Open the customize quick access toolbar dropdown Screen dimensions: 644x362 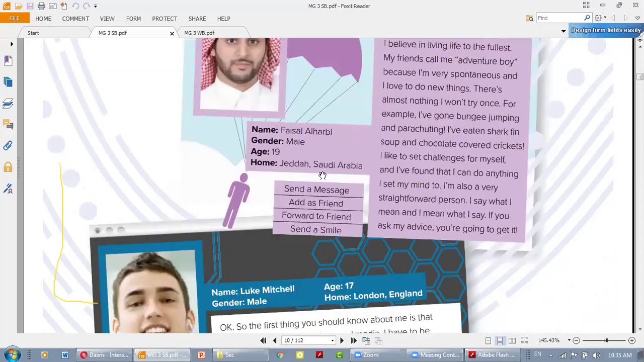[x=95, y=6]
